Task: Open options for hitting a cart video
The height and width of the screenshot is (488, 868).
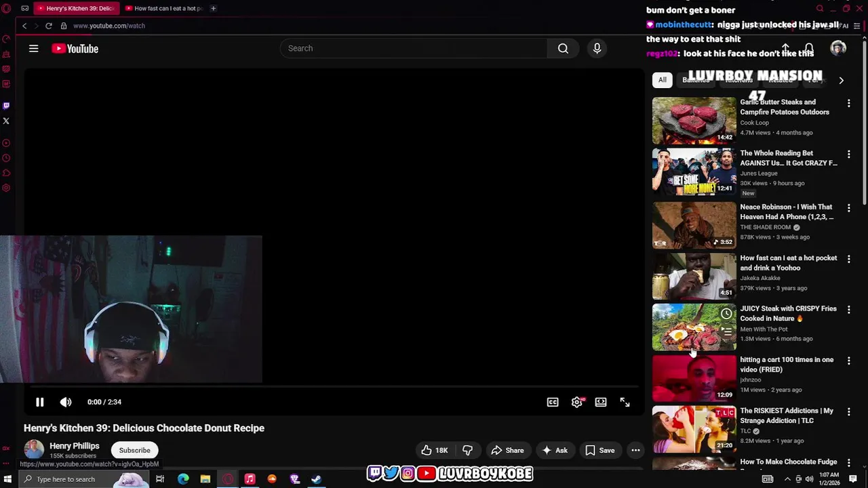Action: coord(848,361)
